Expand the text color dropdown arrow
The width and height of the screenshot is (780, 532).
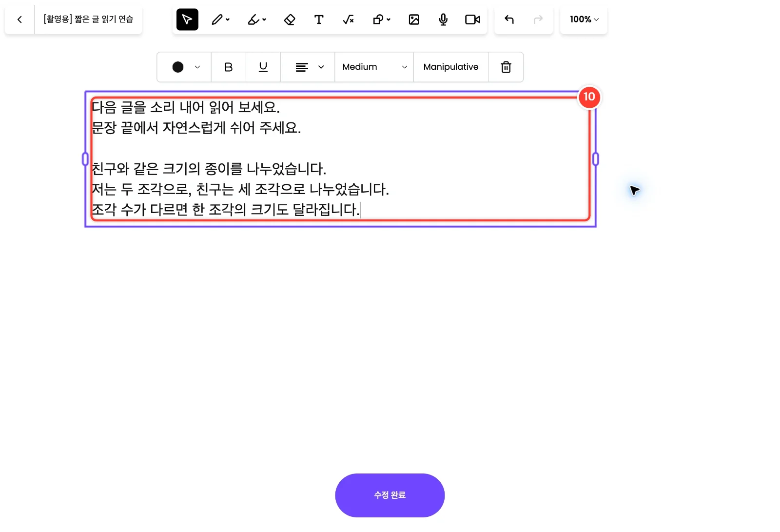coord(197,67)
